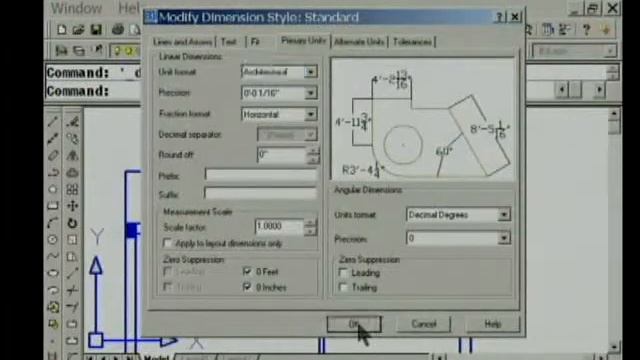640x360 pixels.
Task: Click the dialog Help button
Action: 493,324
